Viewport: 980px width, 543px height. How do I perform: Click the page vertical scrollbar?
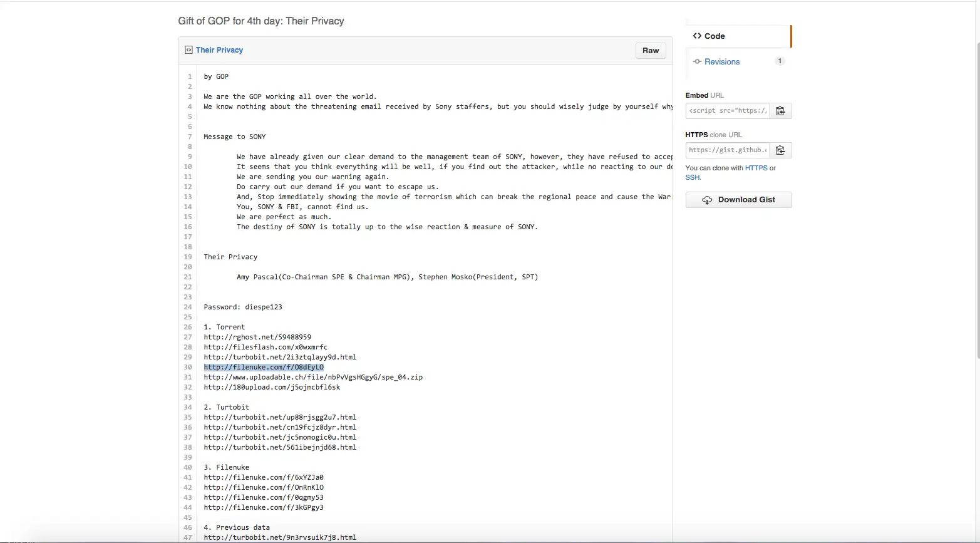977,200
